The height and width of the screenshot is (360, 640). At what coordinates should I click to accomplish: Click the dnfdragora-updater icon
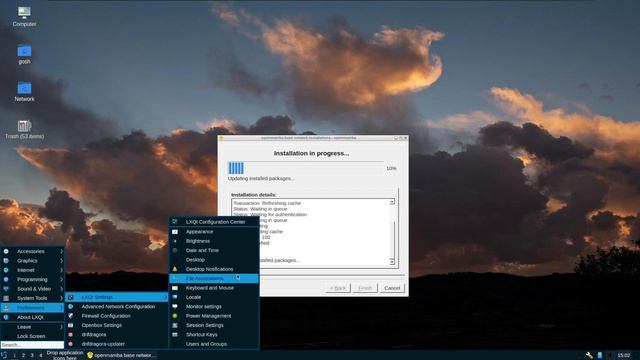pos(71,344)
